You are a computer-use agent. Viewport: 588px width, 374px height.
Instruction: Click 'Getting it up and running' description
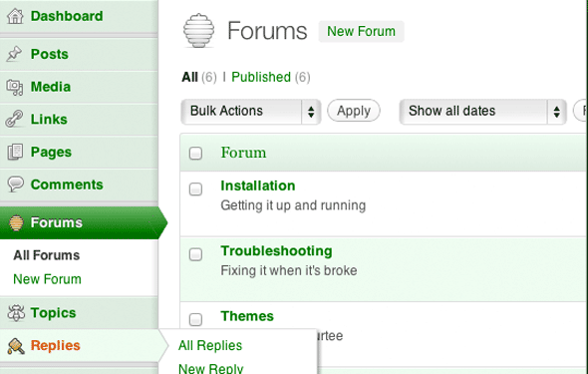coord(293,205)
